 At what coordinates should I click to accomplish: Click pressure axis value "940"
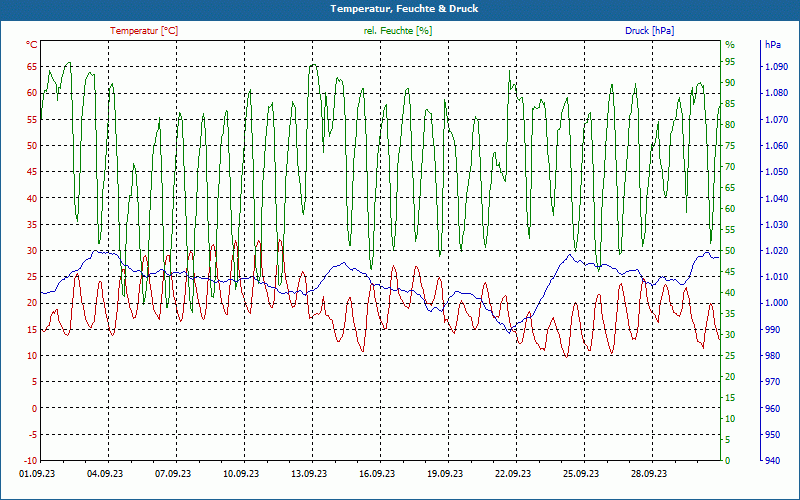pos(773,461)
